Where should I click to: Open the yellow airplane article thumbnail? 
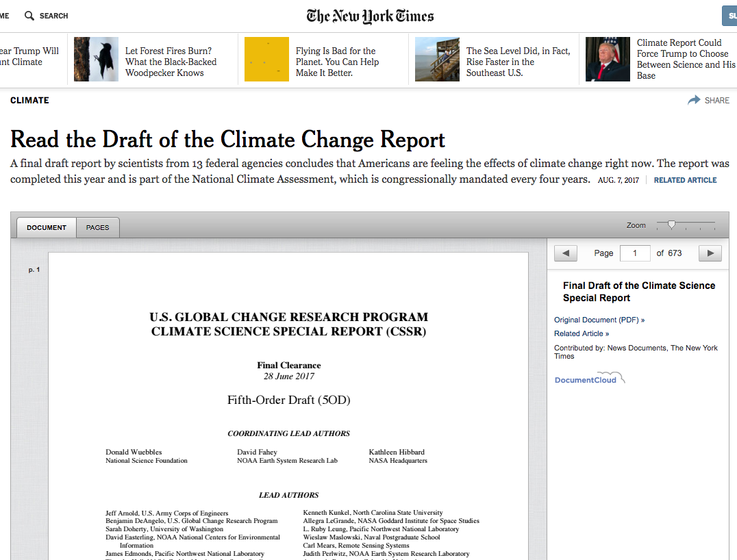(266, 59)
